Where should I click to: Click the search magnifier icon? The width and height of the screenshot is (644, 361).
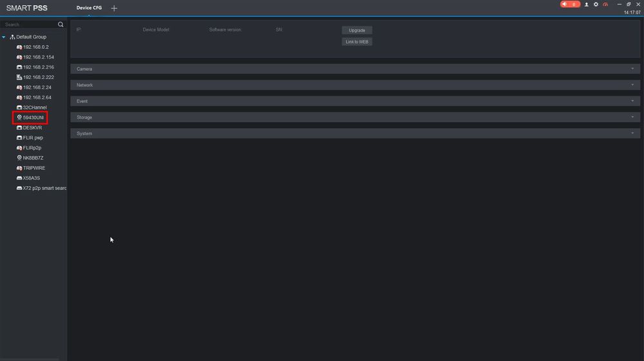click(x=61, y=24)
